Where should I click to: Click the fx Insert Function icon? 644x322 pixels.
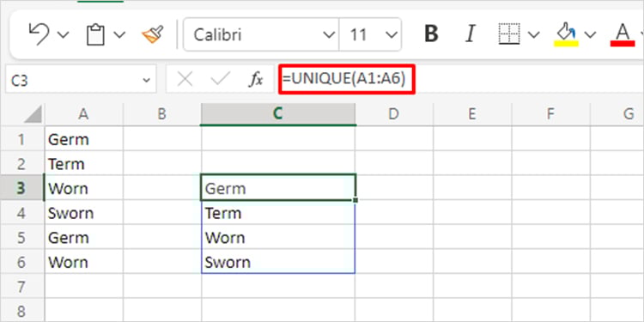point(256,80)
